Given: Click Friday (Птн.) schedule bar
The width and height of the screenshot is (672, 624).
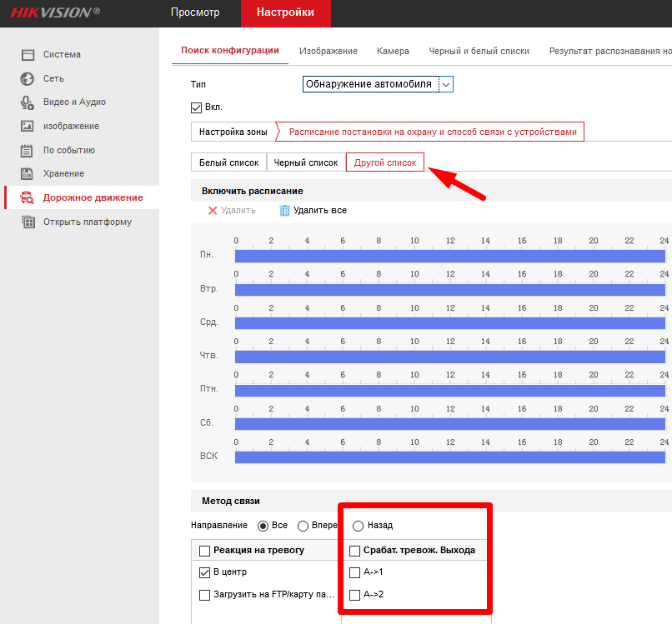Looking at the screenshot, I should pos(450,391).
